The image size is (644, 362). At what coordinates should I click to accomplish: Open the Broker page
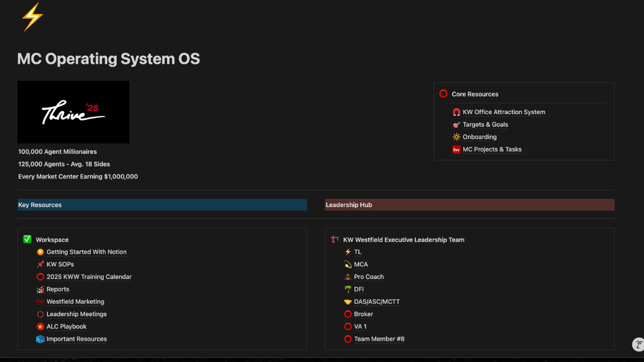364,314
